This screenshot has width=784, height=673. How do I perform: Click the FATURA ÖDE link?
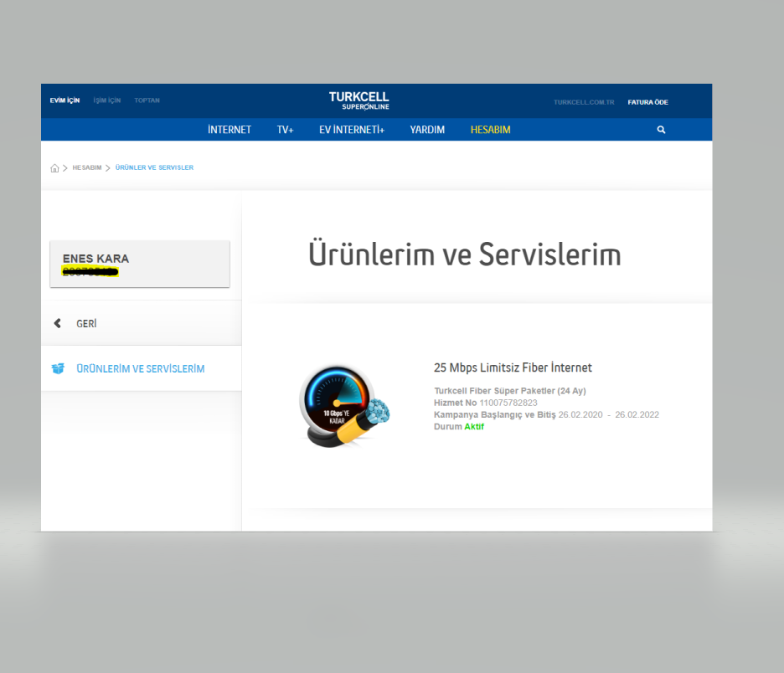click(648, 102)
